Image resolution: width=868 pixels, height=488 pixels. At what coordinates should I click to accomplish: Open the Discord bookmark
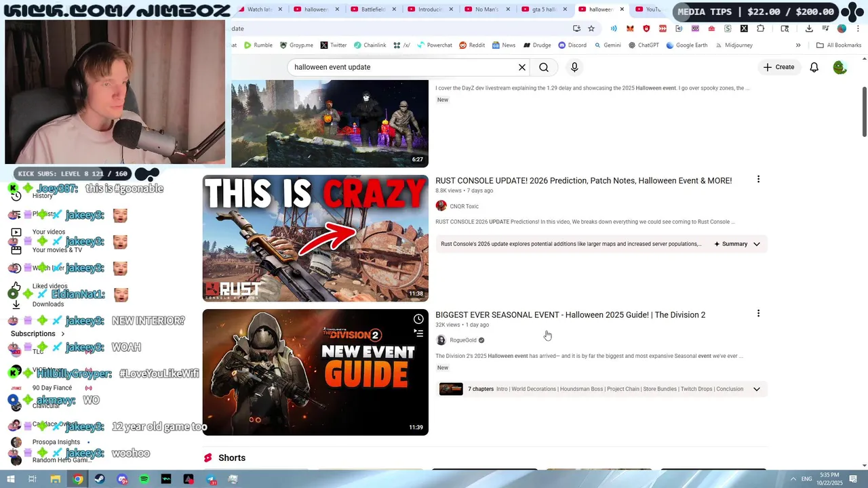click(x=572, y=45)
